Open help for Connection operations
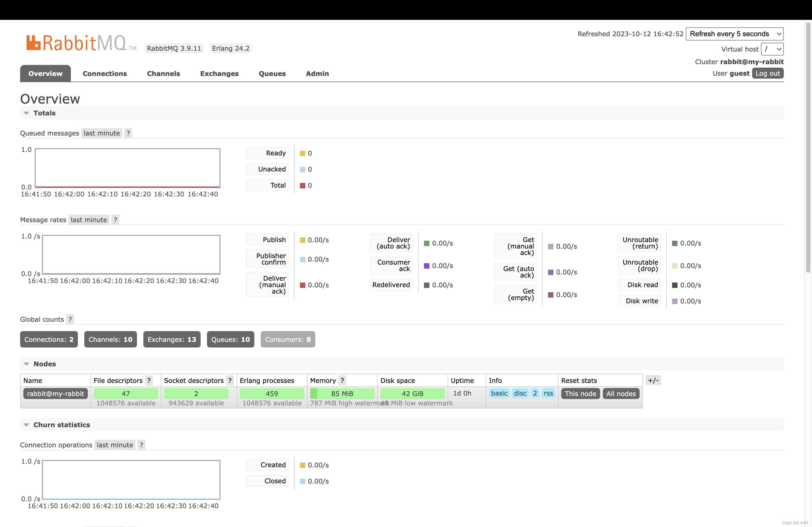The image size is (812, 527). tap(141, 445)
